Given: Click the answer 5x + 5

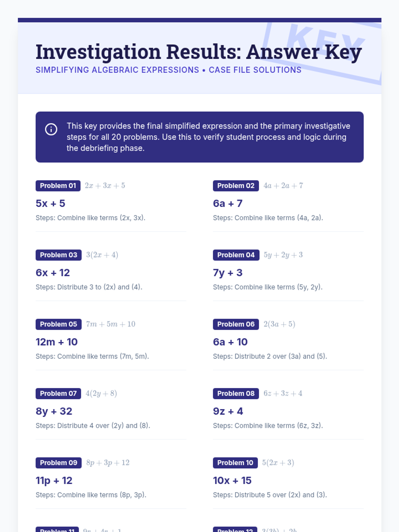Looking at the screenshot, I should pos(51,203).
